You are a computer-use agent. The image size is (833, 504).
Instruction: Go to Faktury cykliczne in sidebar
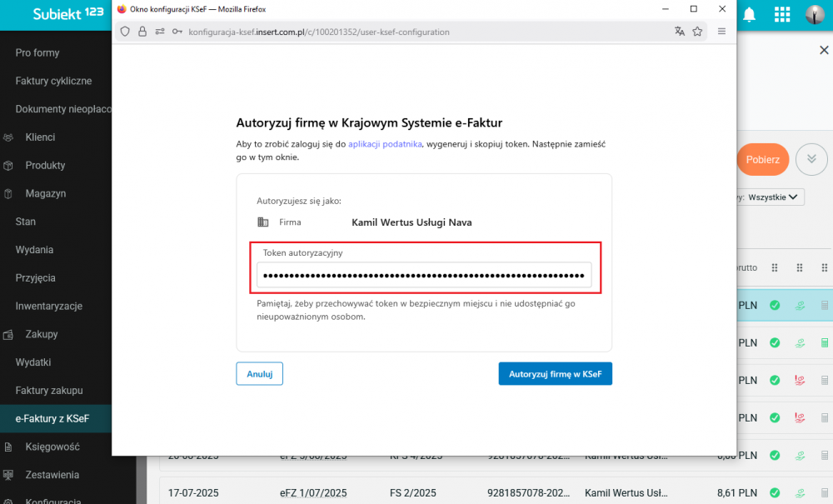[x=53, y=81]
